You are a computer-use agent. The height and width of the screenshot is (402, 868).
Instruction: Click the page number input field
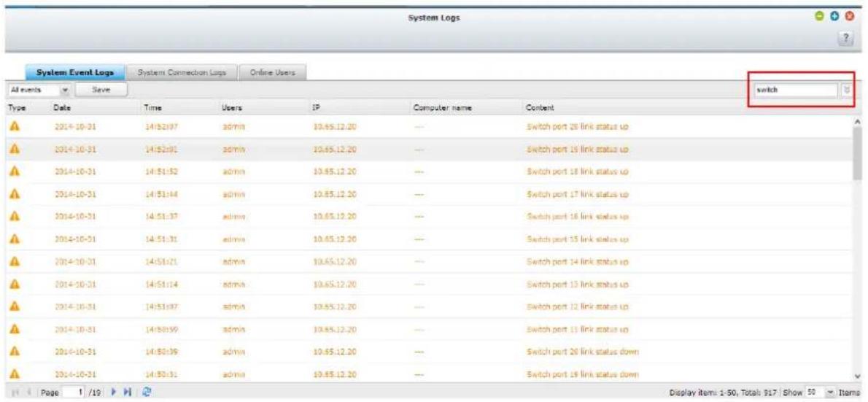75,392
